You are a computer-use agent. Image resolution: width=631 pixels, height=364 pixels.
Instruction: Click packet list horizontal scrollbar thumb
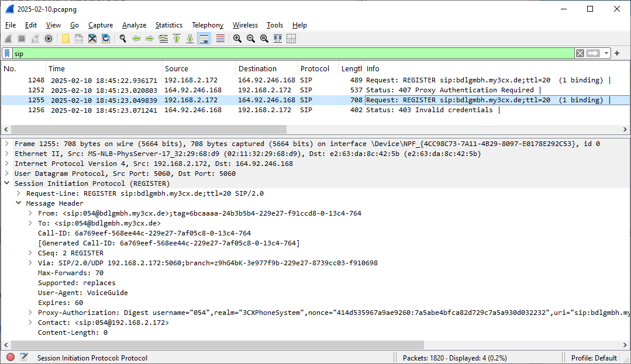point(149,129)
